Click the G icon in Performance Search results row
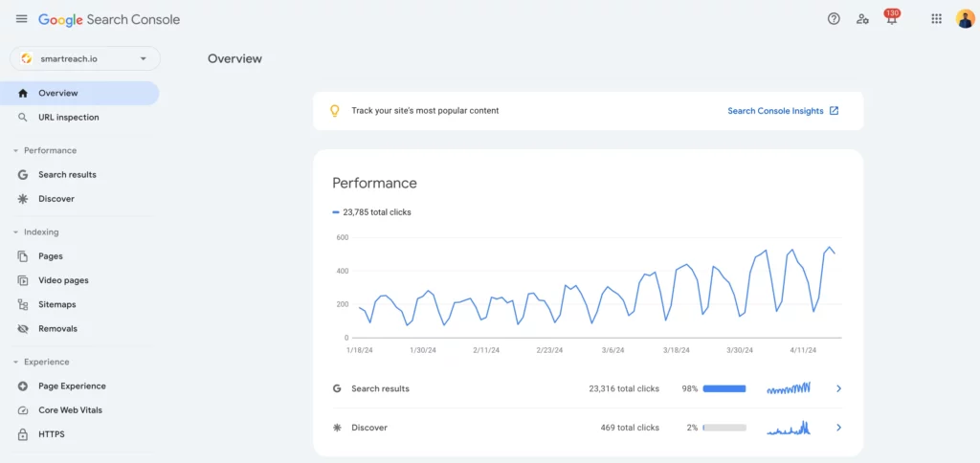 337,388
